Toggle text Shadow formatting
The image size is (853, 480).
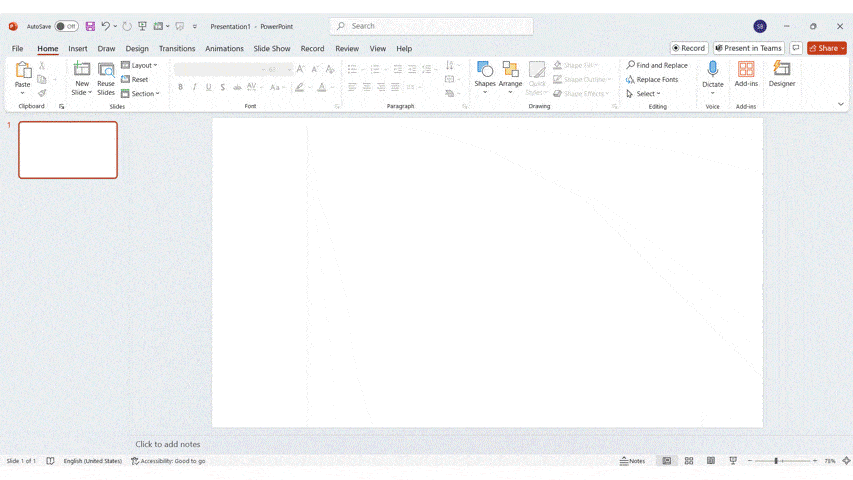(x=222, y=87)
